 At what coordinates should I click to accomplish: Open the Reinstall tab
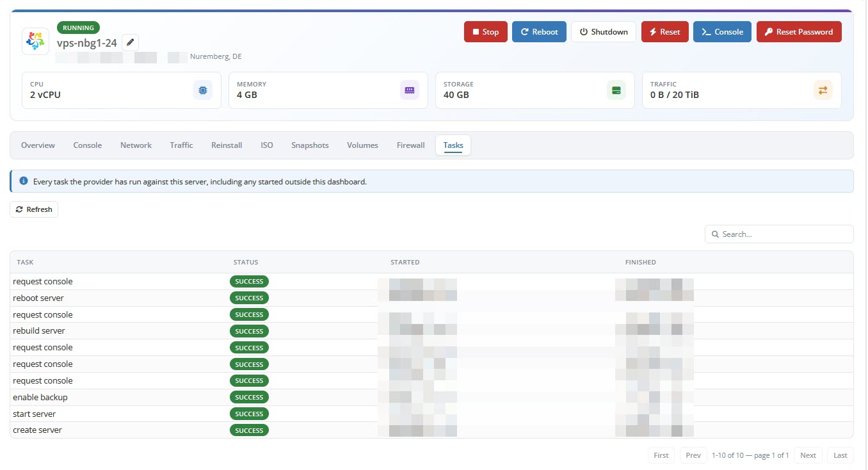(x=227, y=145)
